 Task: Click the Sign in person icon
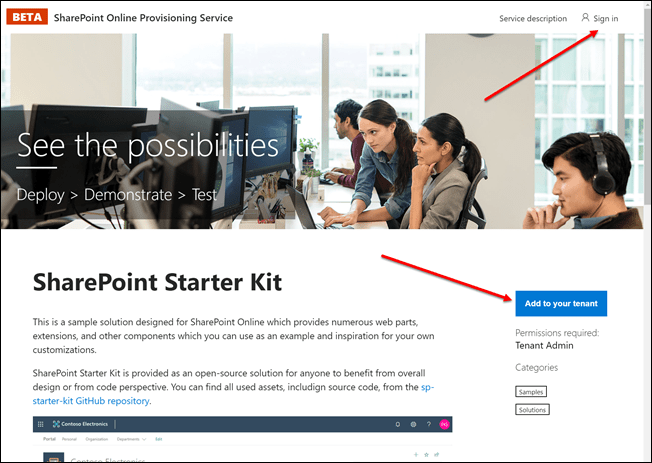[x=585, y=17]
